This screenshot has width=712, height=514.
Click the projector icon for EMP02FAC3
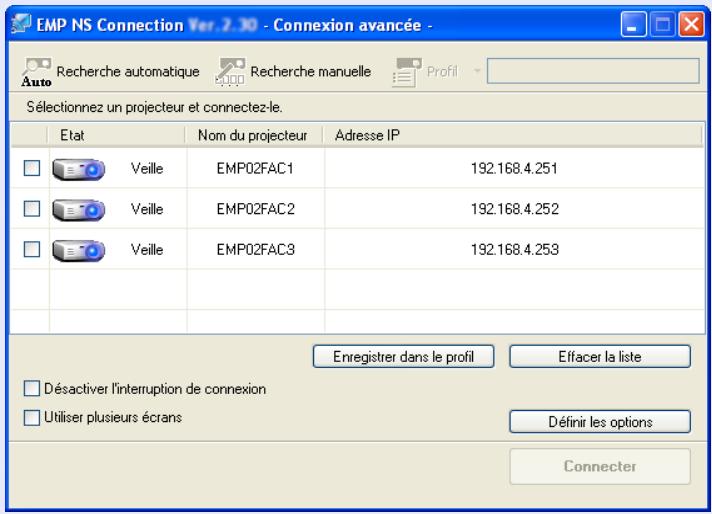tap(79, 250)
